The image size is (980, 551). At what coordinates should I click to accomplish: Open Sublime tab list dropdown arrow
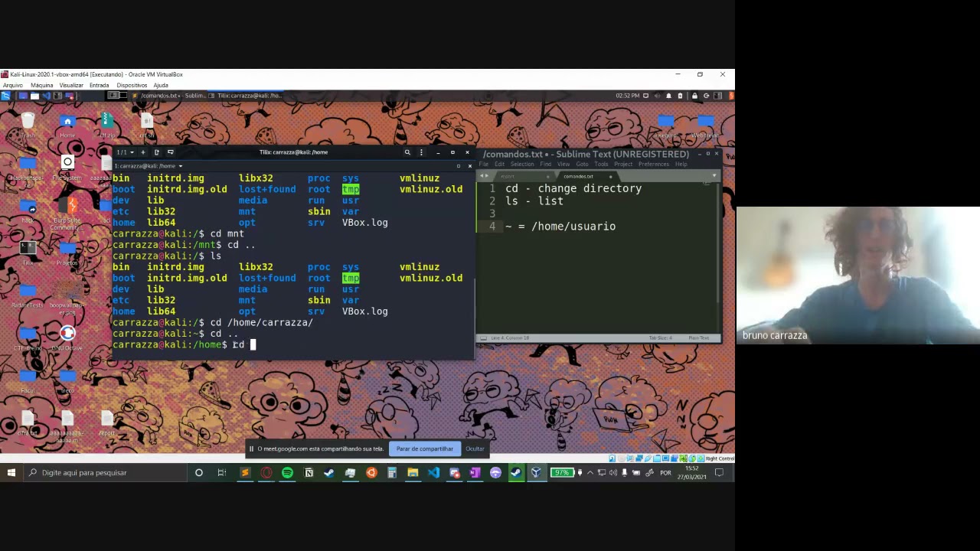tap(714, 176)
